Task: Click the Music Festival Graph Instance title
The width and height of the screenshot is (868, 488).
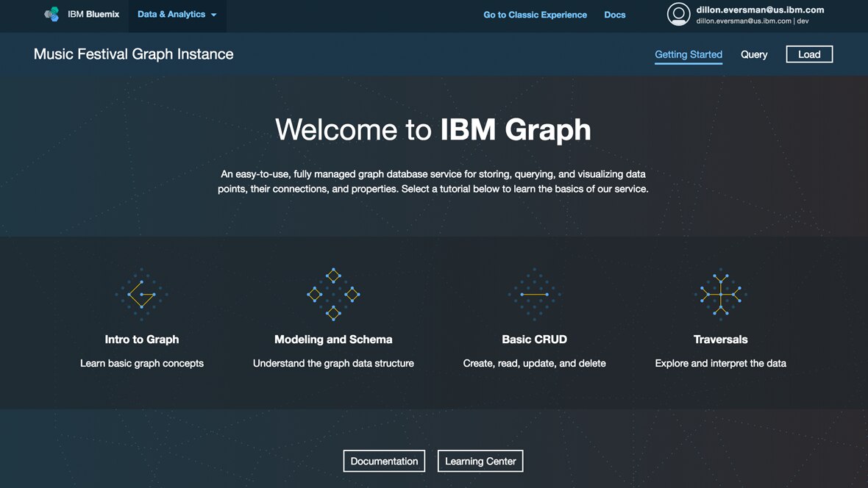Action: coord(133,54)
